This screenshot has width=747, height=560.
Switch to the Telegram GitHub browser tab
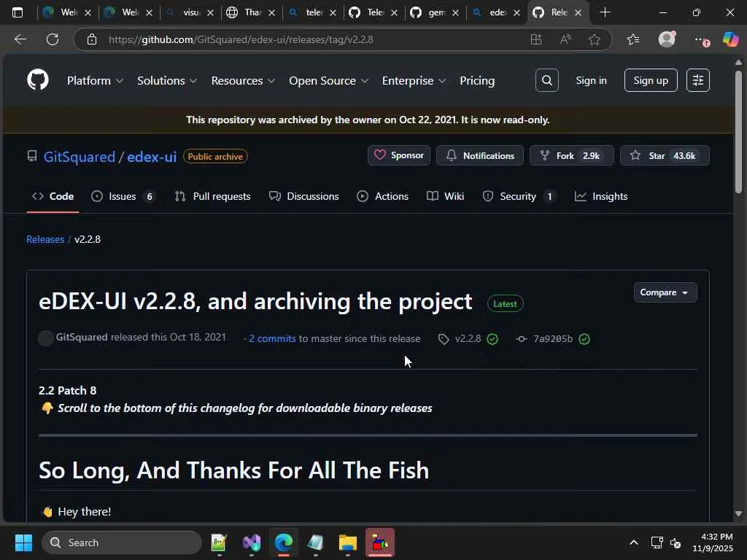[374, 12]
